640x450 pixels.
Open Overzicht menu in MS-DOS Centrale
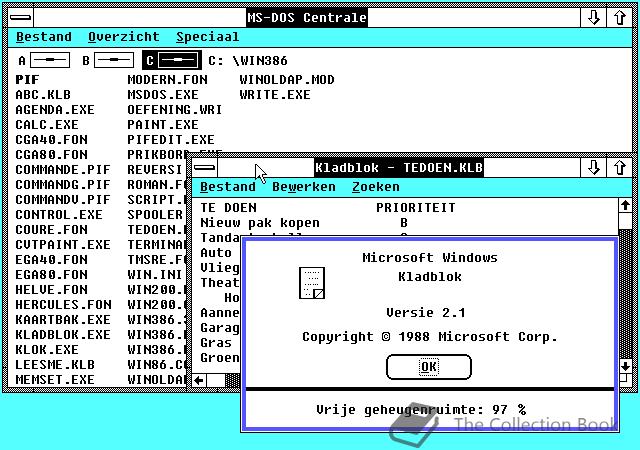click(x=124, y=37)
